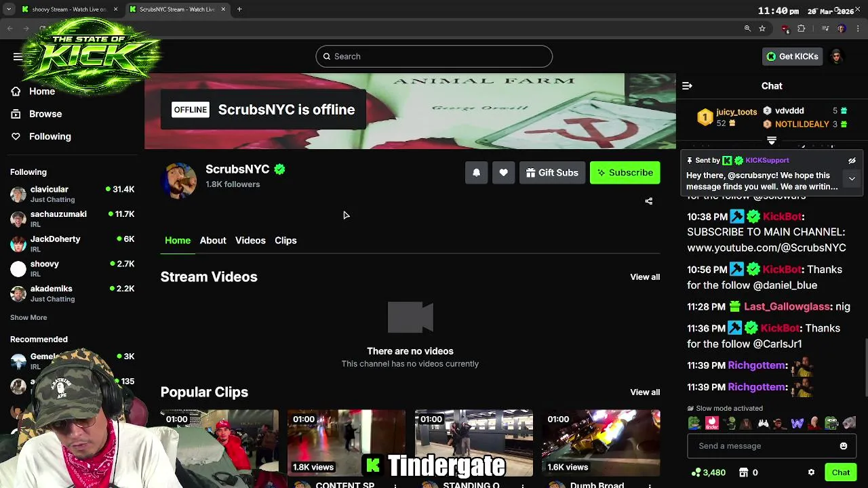Open options for Dumb Broad clip
The image size is (868, 488).
pos(650,485)
